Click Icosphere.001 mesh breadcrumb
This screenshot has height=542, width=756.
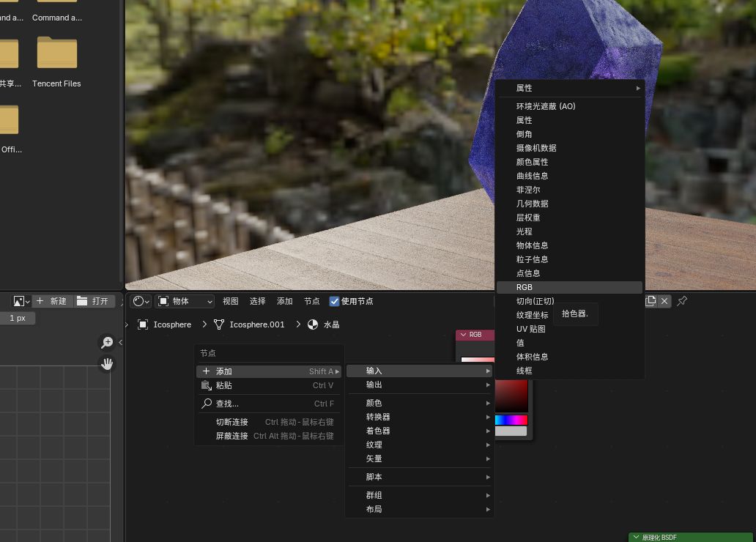(x=250, y=325)
